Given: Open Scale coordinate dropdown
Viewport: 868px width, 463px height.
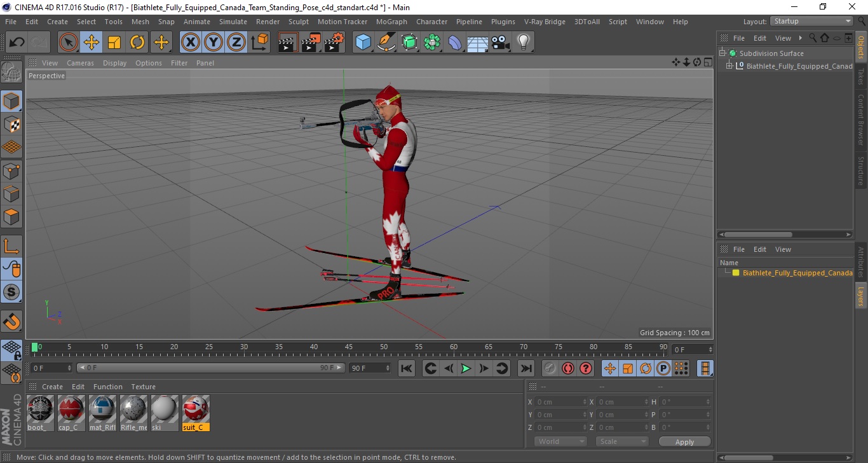Looking at the screenshot, I should [621, 441].
